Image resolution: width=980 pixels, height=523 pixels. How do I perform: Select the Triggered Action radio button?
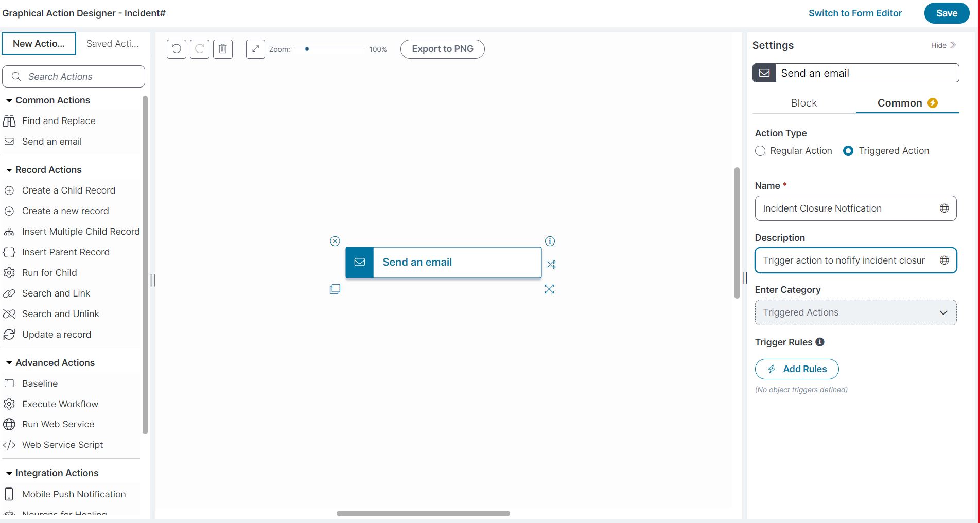coord(848,151)
